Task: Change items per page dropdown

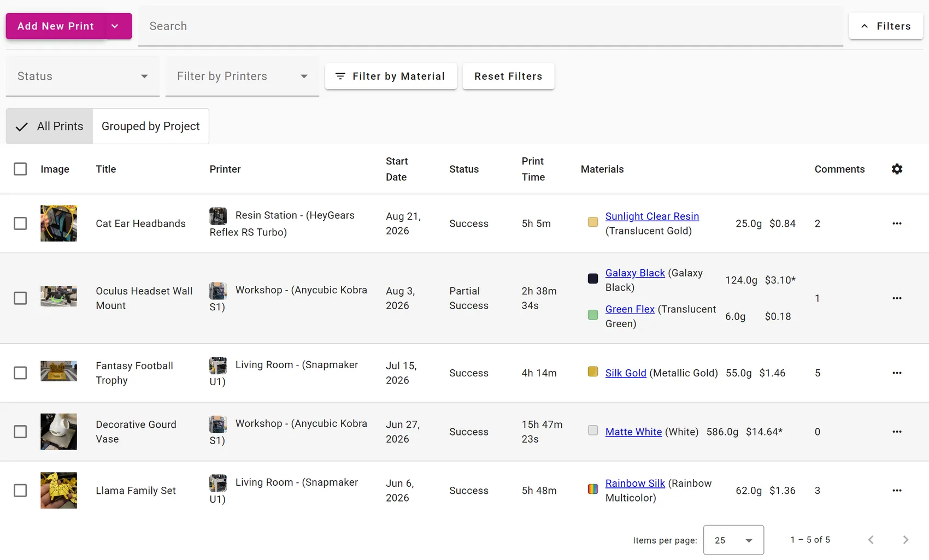Action: point(733,540)
